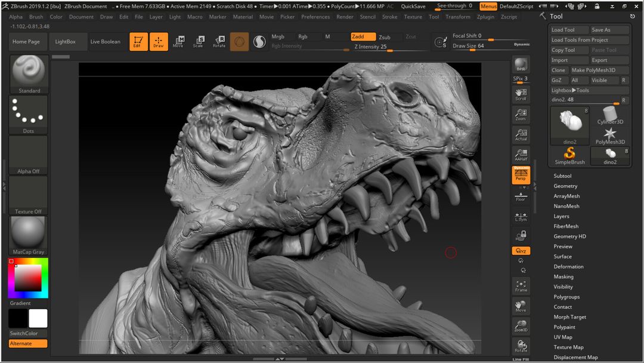The height and width of the screenshot is (363, 644).
Task: Click the right shelf Rotate icon
Action: click(521, 346)
